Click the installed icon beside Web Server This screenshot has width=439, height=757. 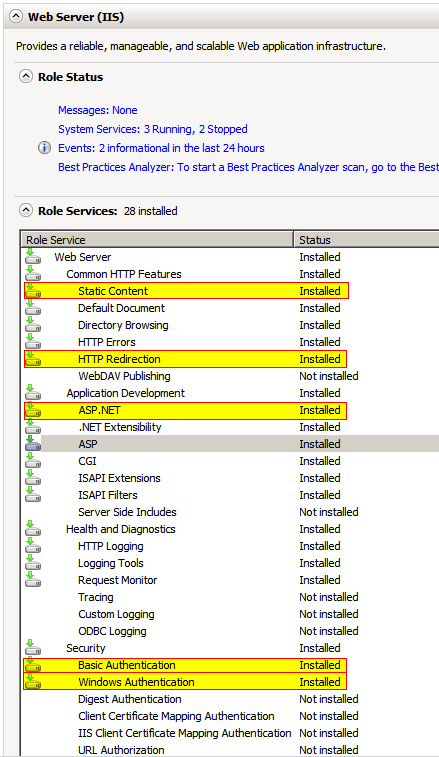33,257
